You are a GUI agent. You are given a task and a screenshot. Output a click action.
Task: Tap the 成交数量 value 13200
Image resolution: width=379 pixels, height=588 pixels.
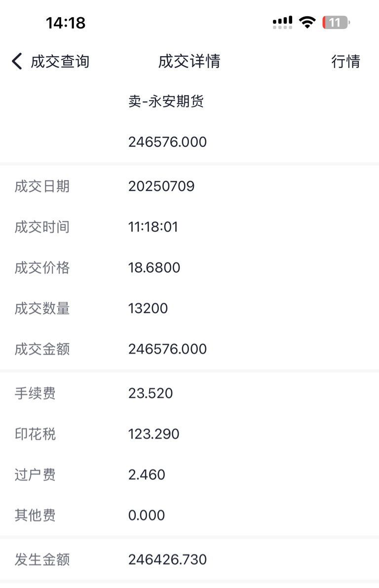(148, 308)
